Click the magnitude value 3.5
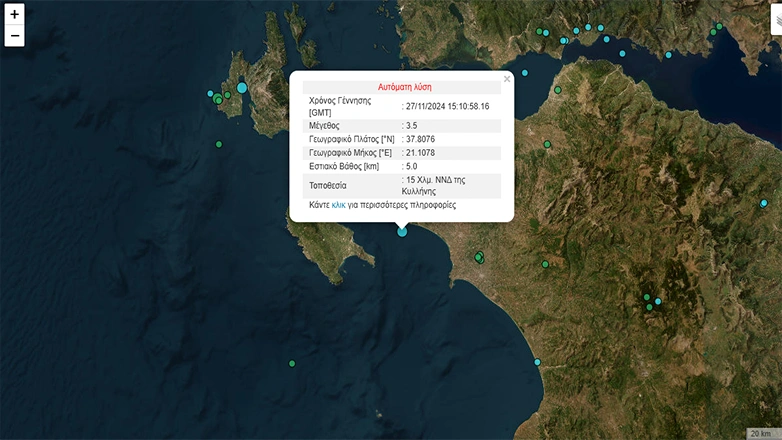Viewport: 782px width, 440px height. [411, 125]
